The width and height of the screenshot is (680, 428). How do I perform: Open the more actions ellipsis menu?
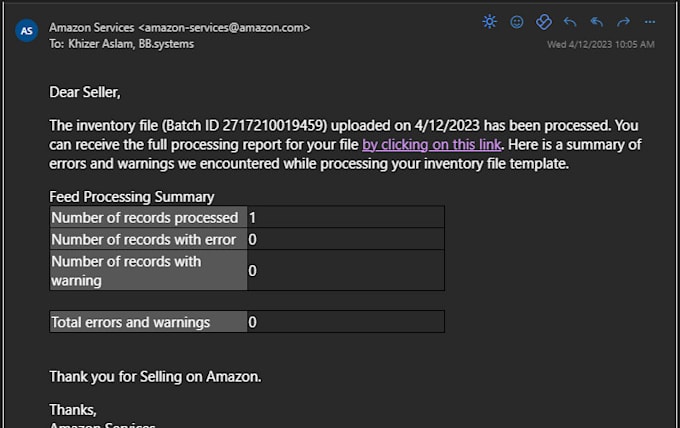(x=650, y=22)
